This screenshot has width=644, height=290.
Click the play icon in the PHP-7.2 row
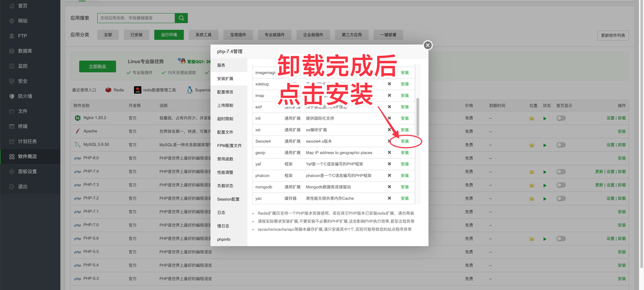pos(545,199)
